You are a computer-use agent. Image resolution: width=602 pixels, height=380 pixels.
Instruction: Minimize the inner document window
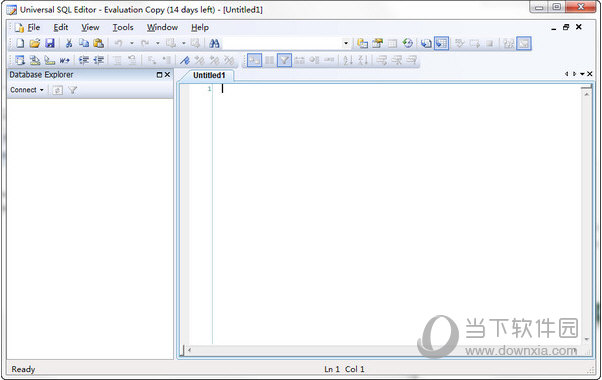[x=553, y=28]
